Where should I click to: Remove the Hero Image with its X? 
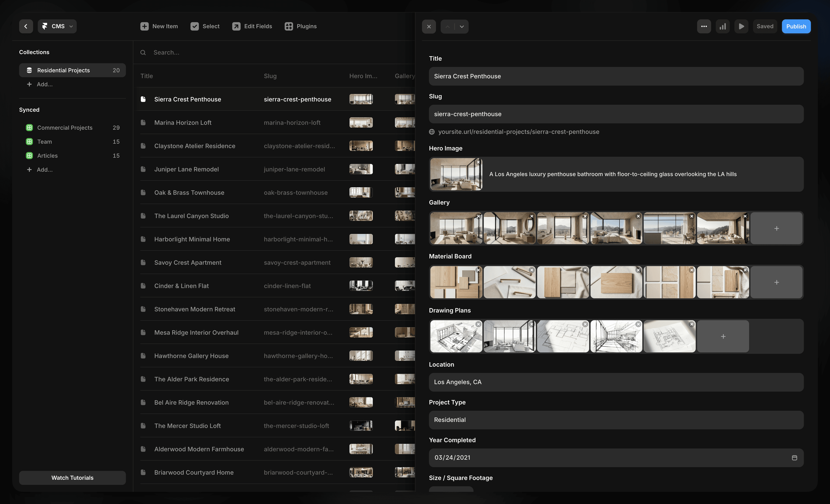click(478, 162)
